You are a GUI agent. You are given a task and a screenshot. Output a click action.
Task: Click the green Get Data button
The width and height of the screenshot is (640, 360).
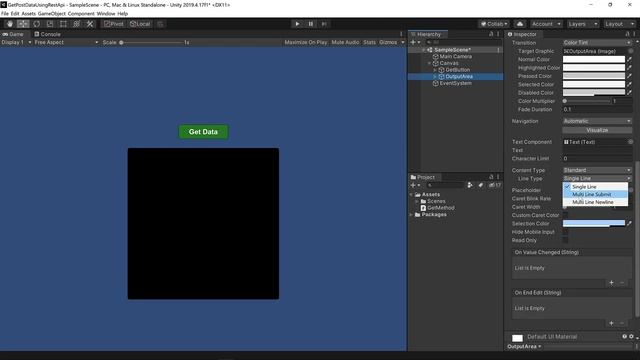[x=203, y=132]
